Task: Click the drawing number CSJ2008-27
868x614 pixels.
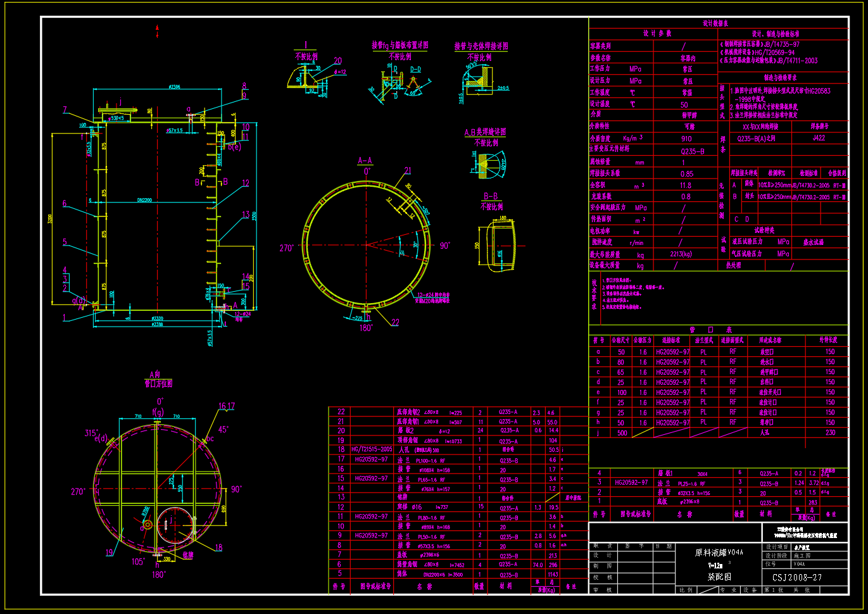Action: (x=796, y=577)
